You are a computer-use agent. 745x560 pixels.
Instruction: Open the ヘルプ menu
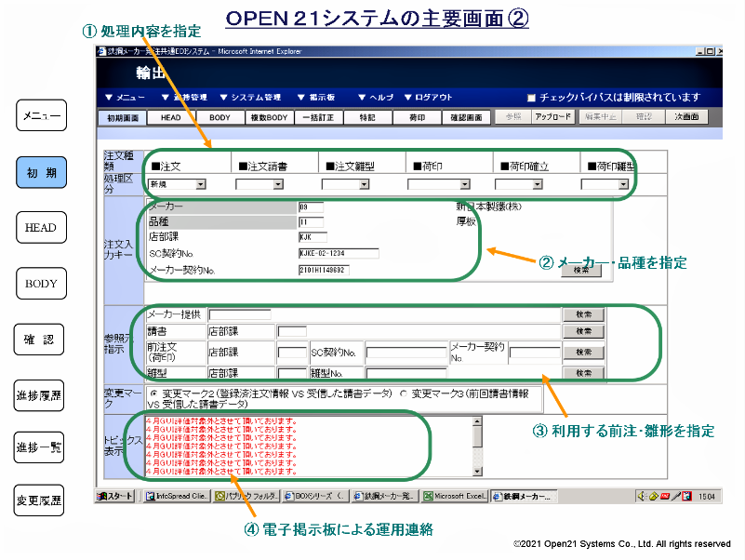376,98
